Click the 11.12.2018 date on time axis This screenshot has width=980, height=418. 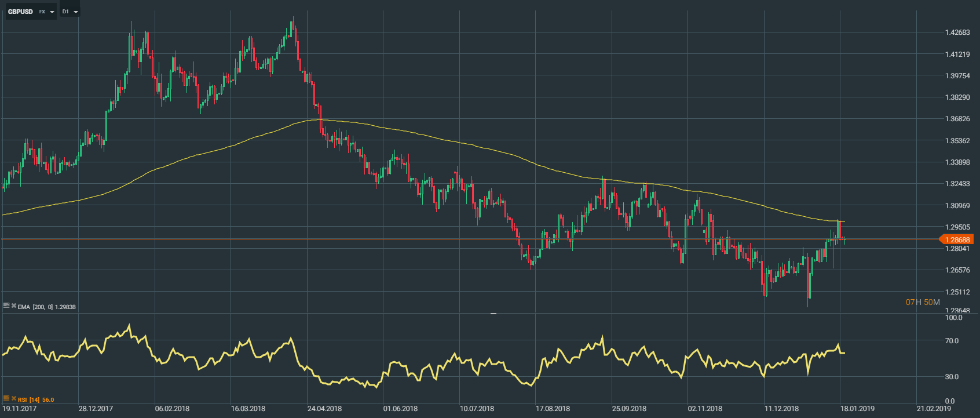pyautogui.click(x=781, y=409)
